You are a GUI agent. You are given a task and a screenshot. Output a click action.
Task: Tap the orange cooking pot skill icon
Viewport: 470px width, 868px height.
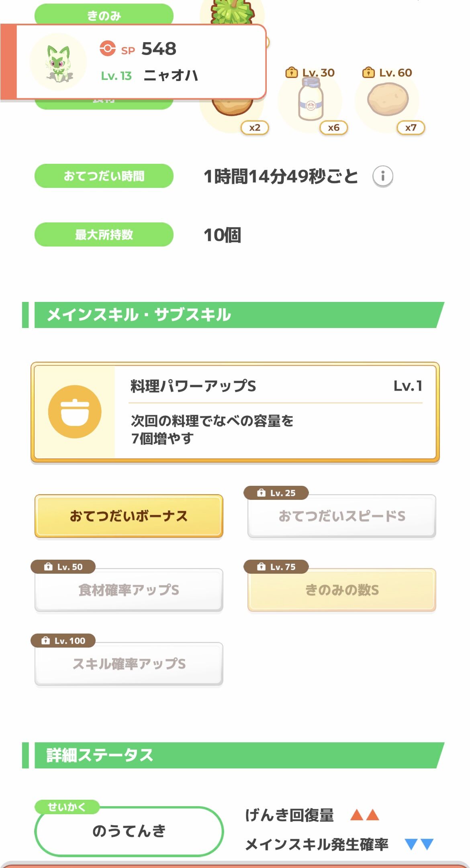[75, 412]
